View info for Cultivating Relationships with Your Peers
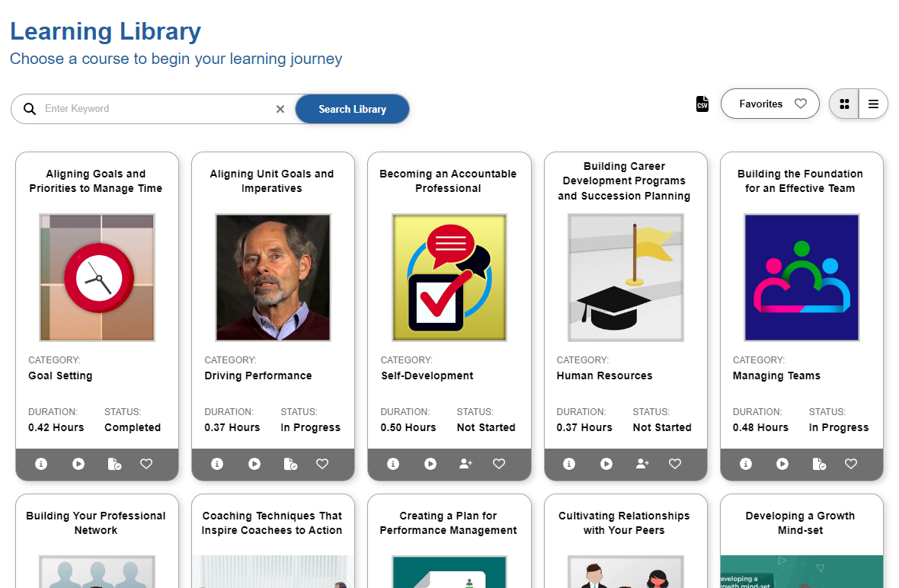The height and width of the screenshot is (588, 899). click(625, 522)
